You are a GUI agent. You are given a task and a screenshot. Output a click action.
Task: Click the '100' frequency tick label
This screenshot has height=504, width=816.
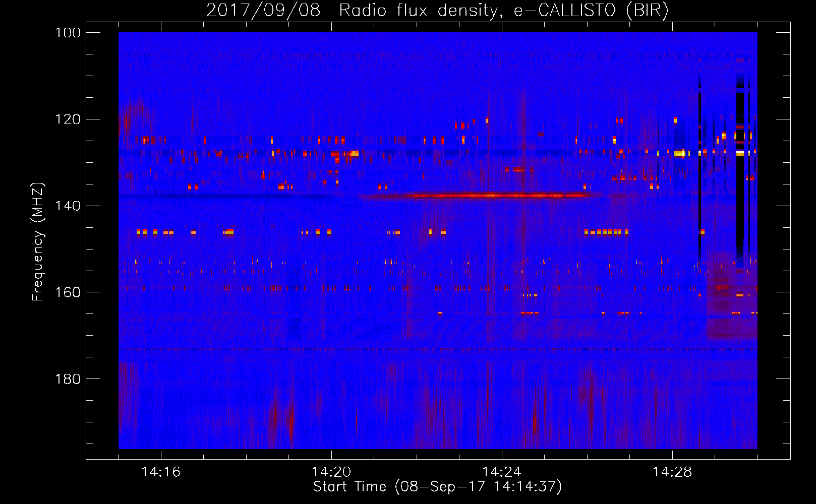click(68, 33)
